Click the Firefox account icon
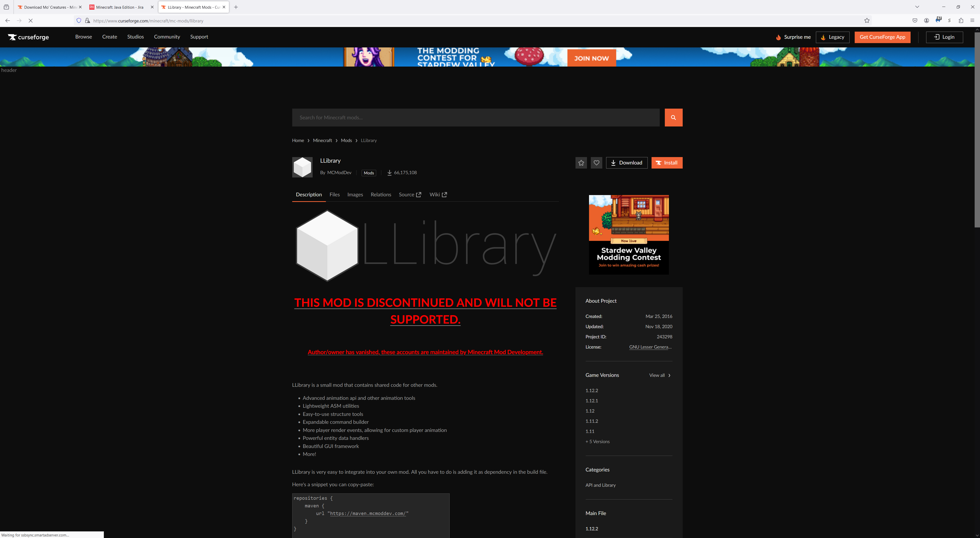980x538 pixels. tap(926, 21)
